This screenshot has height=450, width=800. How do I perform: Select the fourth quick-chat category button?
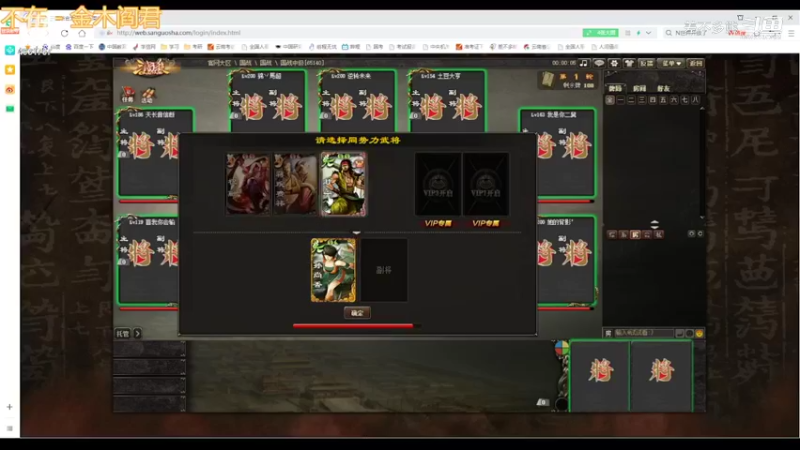tap(647, 234)
